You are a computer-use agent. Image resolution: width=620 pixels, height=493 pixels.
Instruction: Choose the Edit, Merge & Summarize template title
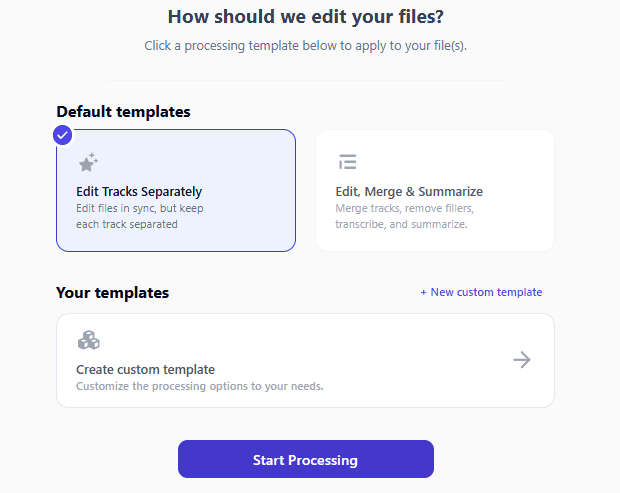point(409,191)
